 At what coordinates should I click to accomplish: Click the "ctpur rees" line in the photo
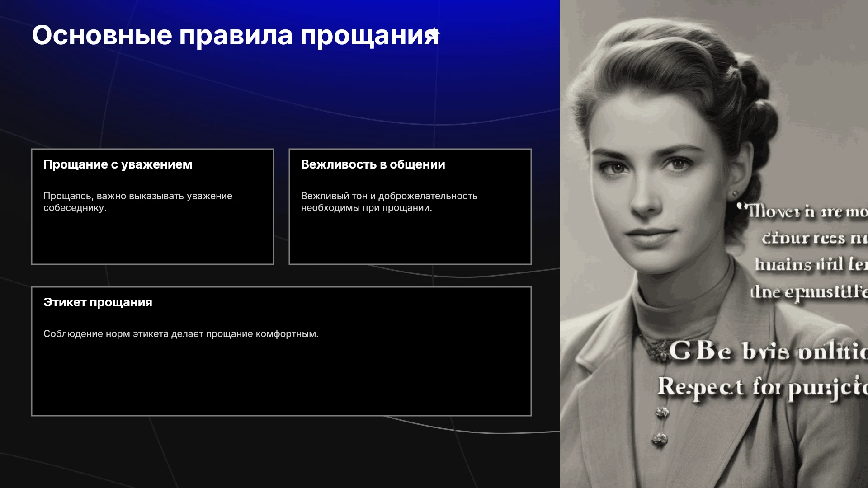pyautogui.click(x=815, y=238)
